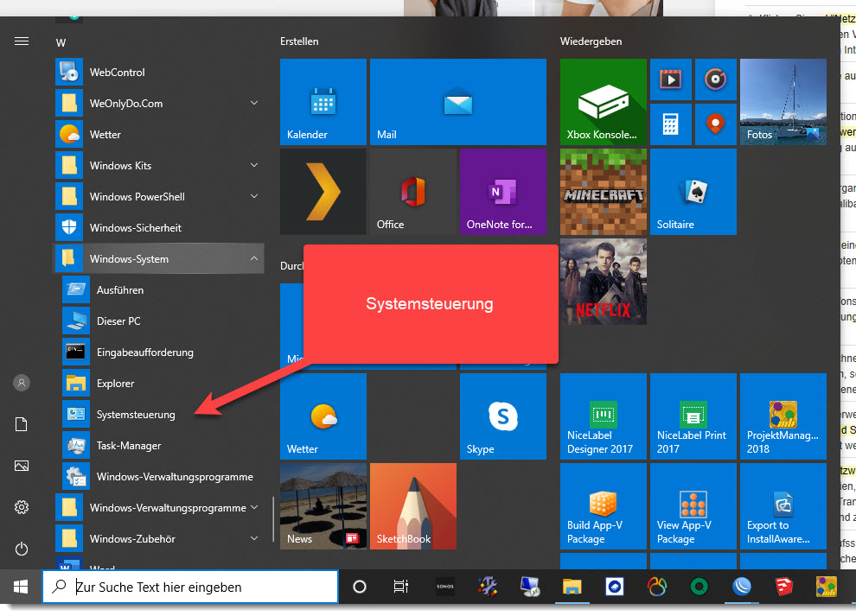Click the Windows Start button

click(x=20, y=587)
